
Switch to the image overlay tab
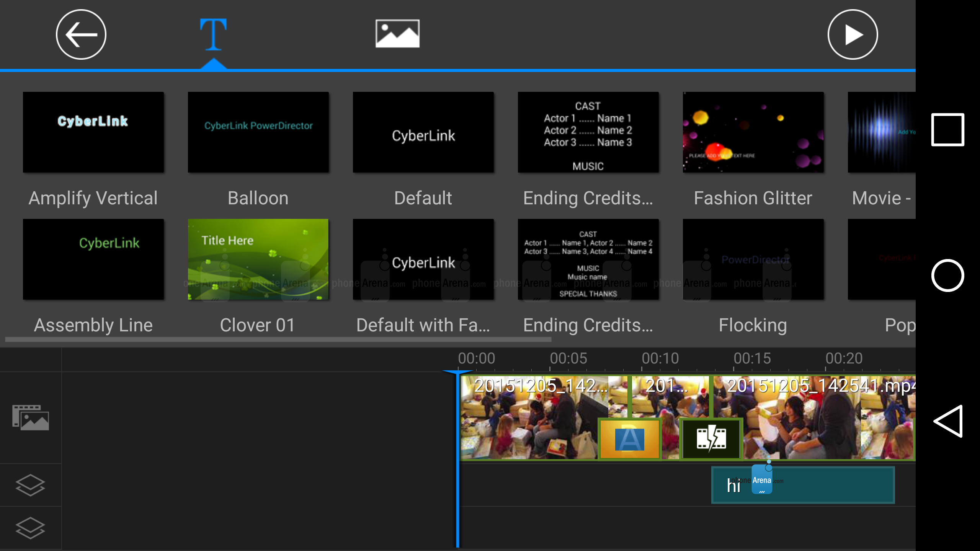click(x=397, y=34)
